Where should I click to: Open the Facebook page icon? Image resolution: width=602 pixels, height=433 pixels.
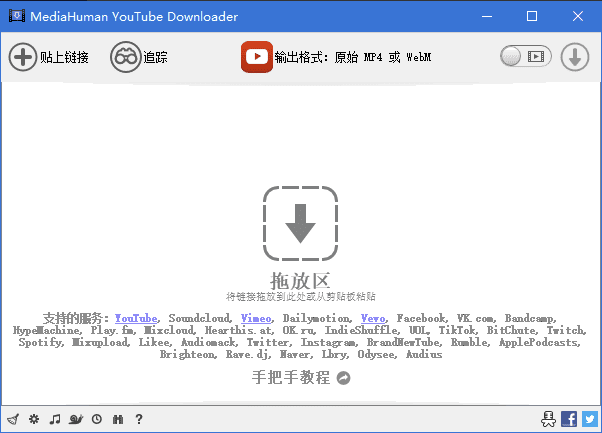(x=569, y=419)
